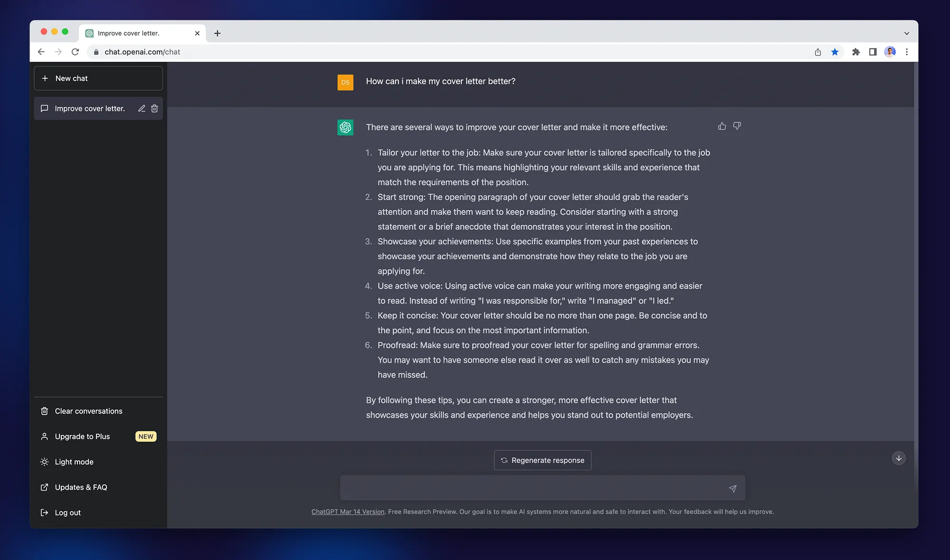
Task: Delete the Improve cover letter chat via trash icon
Action: pyautogui.click(x=154, y=108)
